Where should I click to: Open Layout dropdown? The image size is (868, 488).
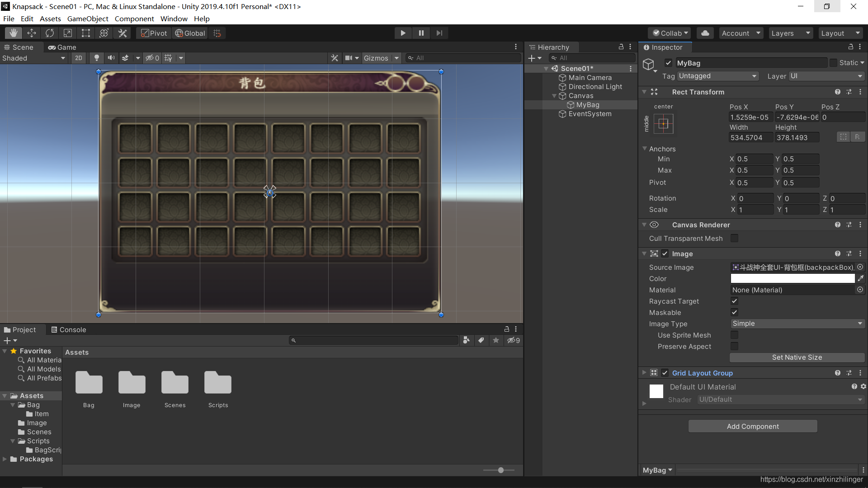click(840, 33)
